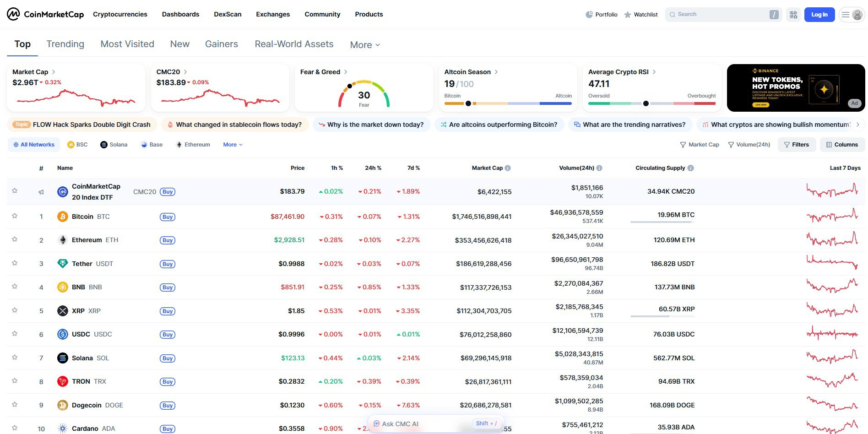This screenshot has width=868, height=434.
Task: Expand the More networks dropdown
Action: (x=233, y=145)
